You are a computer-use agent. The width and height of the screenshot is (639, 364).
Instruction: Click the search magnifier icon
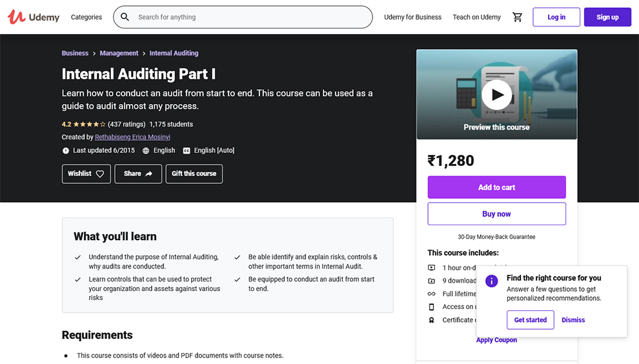(125, 17)
